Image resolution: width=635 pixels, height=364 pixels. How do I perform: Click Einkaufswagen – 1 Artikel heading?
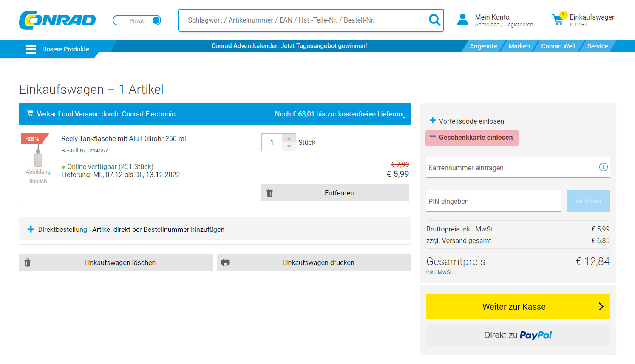[91, 90]
